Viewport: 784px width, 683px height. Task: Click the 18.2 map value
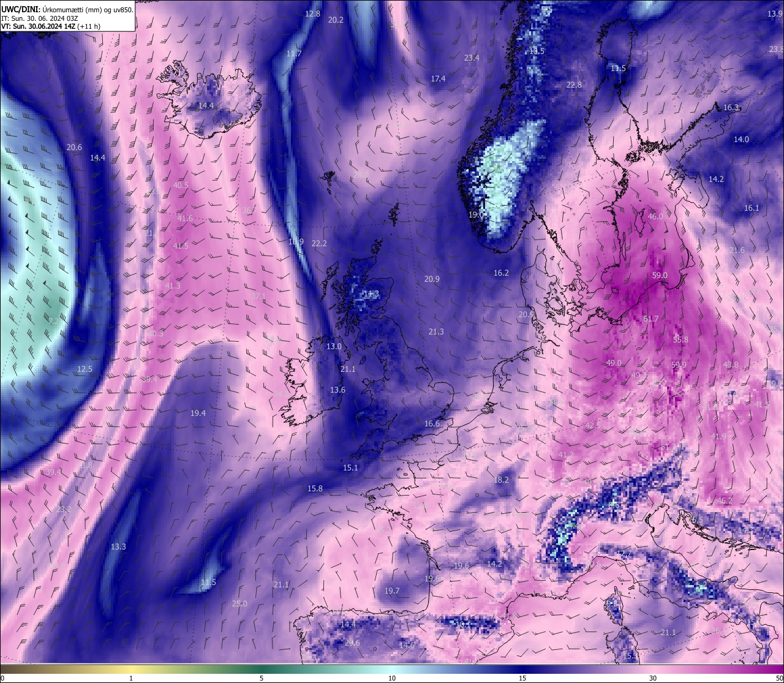pos(501,480)
